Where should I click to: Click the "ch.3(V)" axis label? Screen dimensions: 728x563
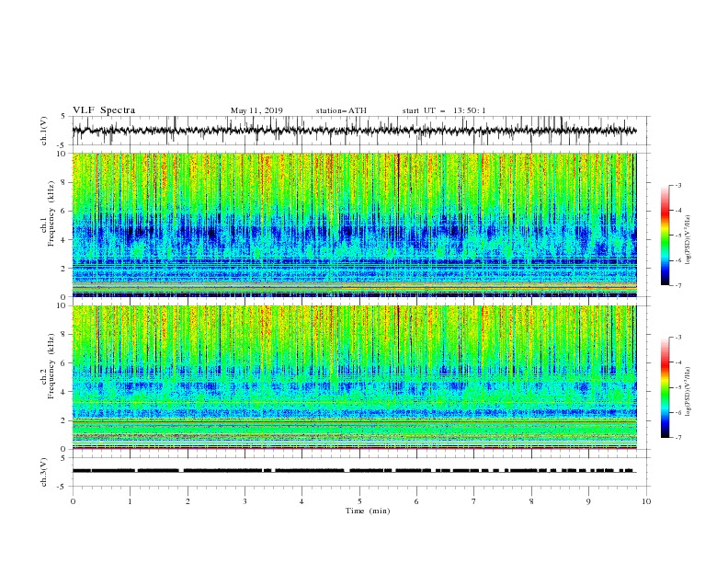point(44,472)
